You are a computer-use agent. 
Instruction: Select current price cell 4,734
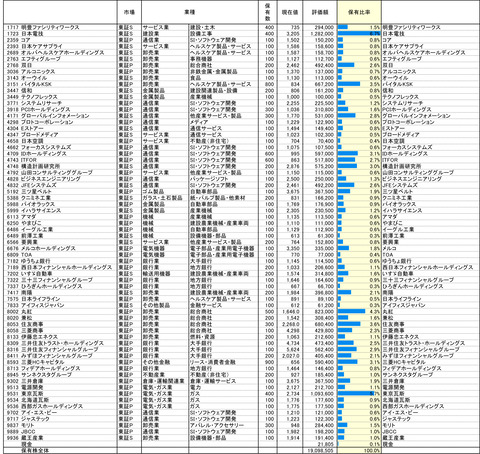289,343
